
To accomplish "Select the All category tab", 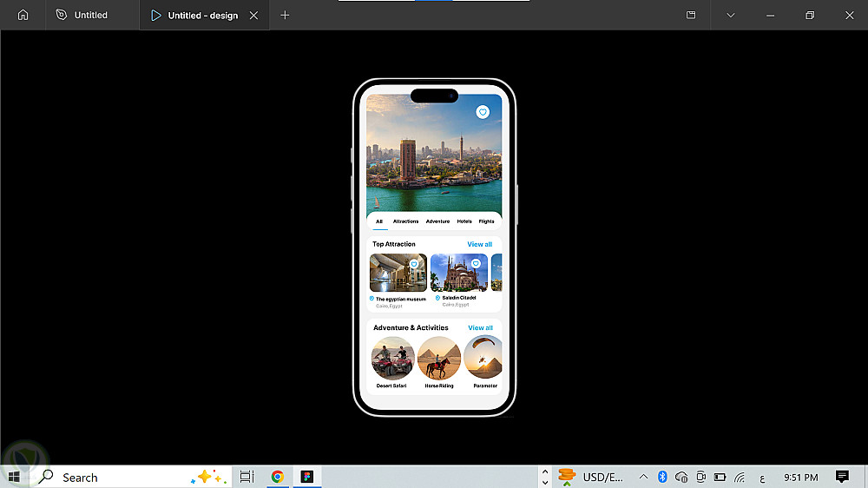I will 379,221.
